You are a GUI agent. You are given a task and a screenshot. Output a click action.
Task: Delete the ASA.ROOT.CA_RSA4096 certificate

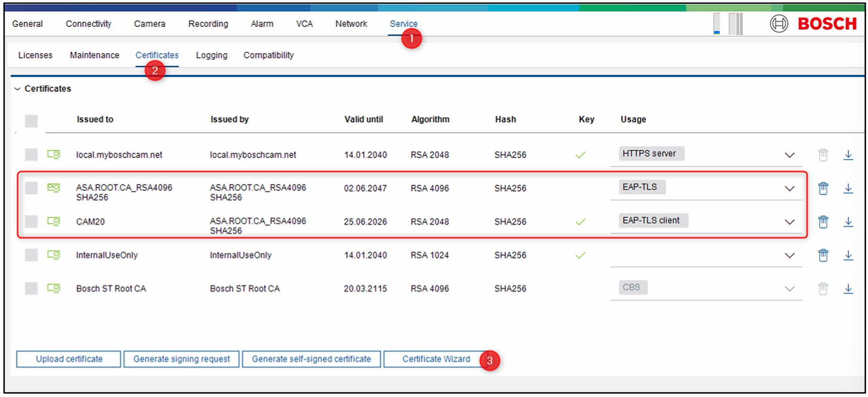point(823,188)
